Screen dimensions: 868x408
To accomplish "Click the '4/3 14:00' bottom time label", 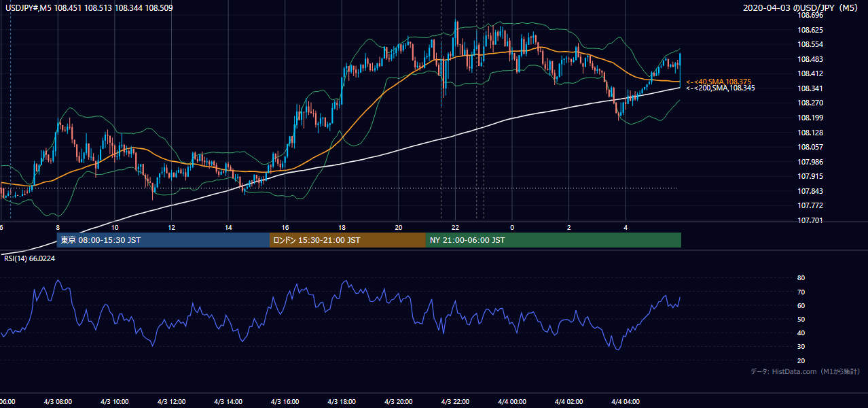I will 228,401.
